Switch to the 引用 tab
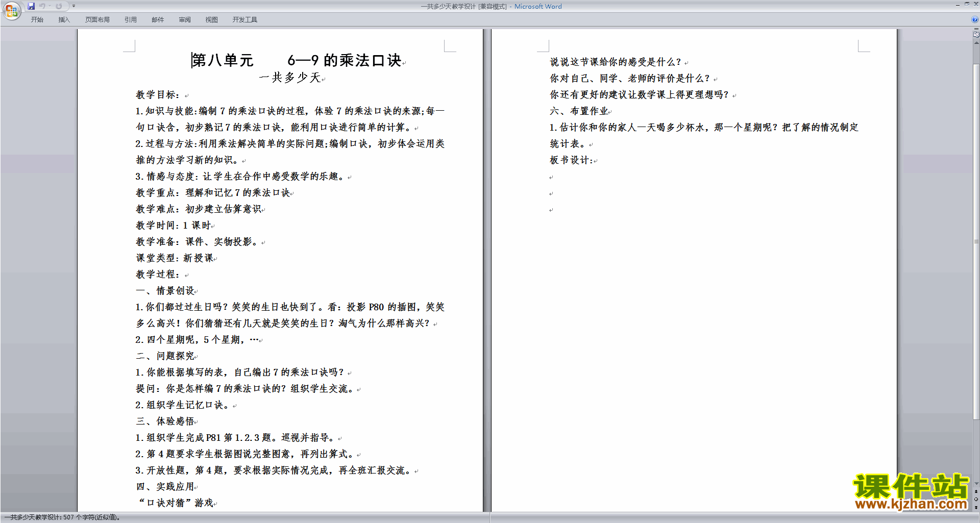 [131, 19]
